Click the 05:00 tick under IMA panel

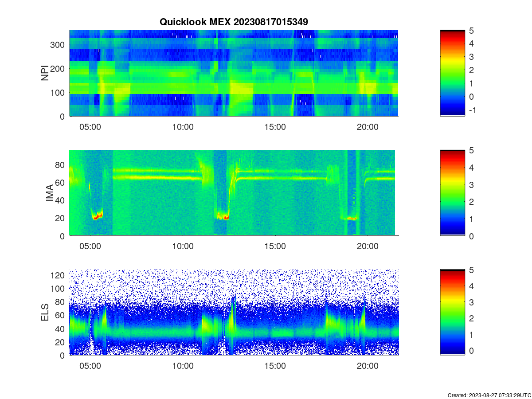pos(90,246)
